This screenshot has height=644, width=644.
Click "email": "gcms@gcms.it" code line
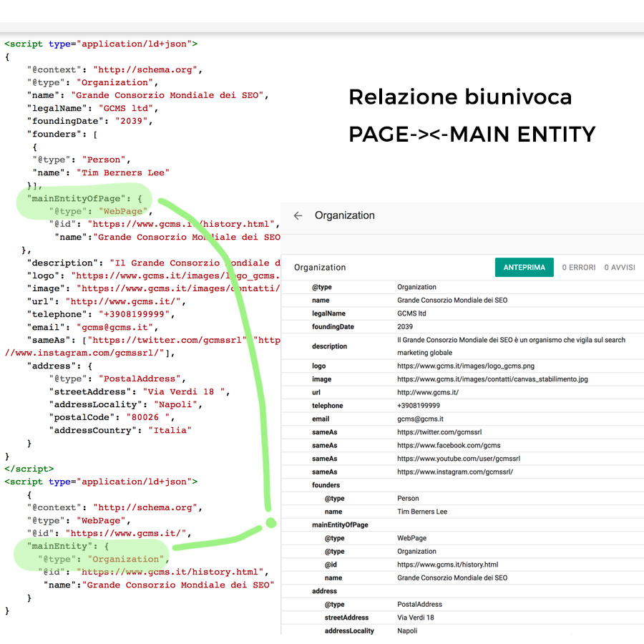point(92,327)
